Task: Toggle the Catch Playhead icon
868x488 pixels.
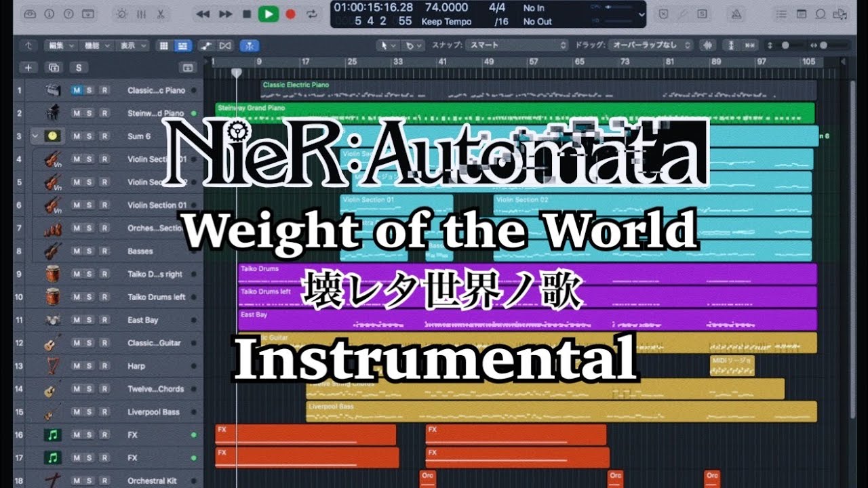Action: tap(250, 45)
